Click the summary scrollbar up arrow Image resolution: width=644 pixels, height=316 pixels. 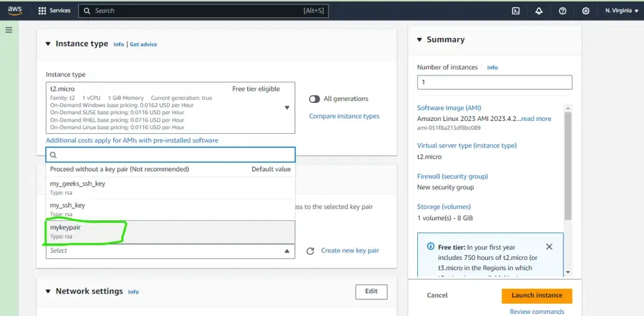tap(568, 108)
